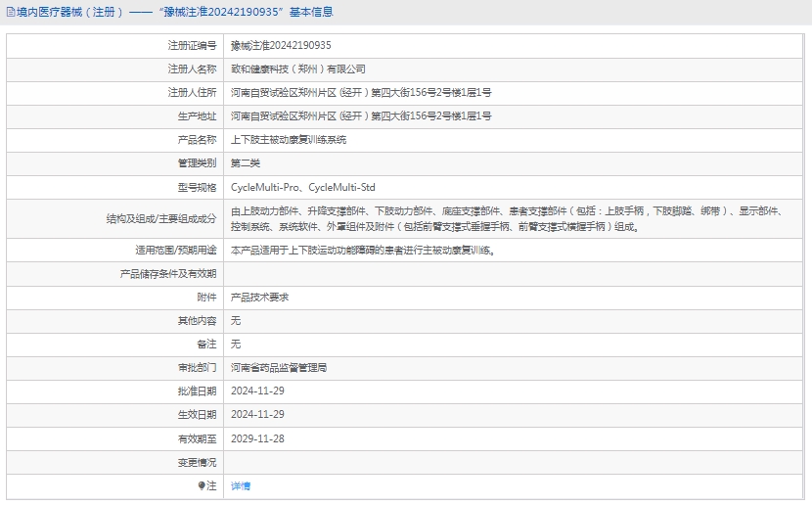This screenshot has height=506, width=812.
Task: Select registrant name 致和健康科技（郑州）有限公司
Action: pyautogui.click(x=297, y=69)
